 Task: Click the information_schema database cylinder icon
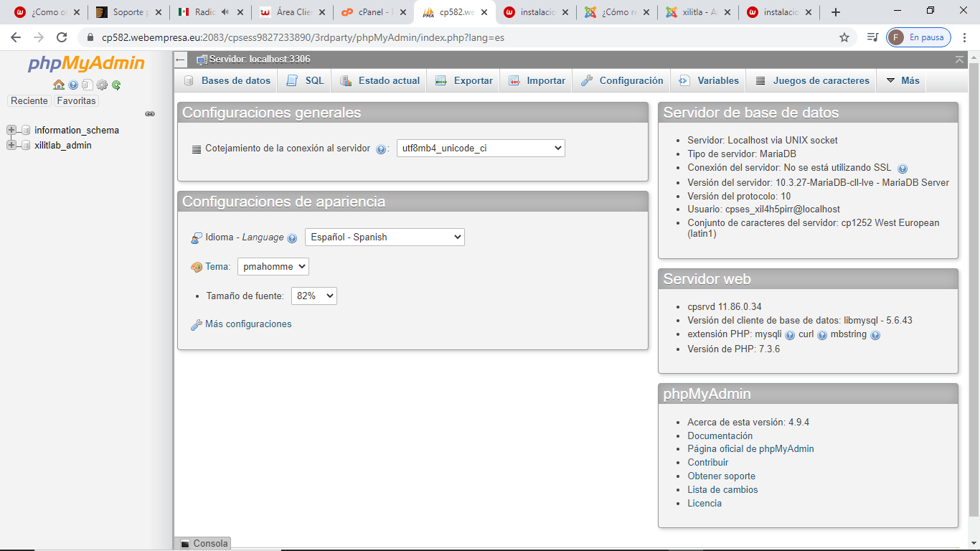click(x=26, y=131)
